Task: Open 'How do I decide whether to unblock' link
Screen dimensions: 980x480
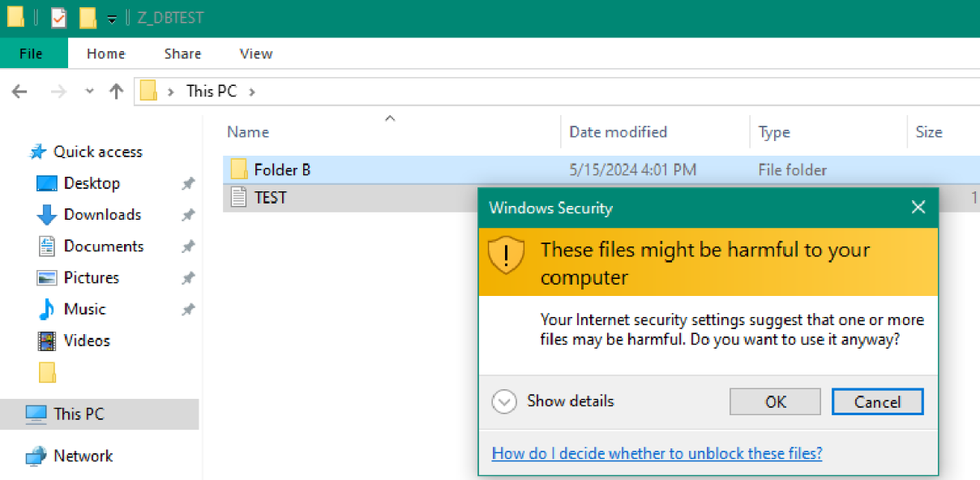Action: (657, 453)
